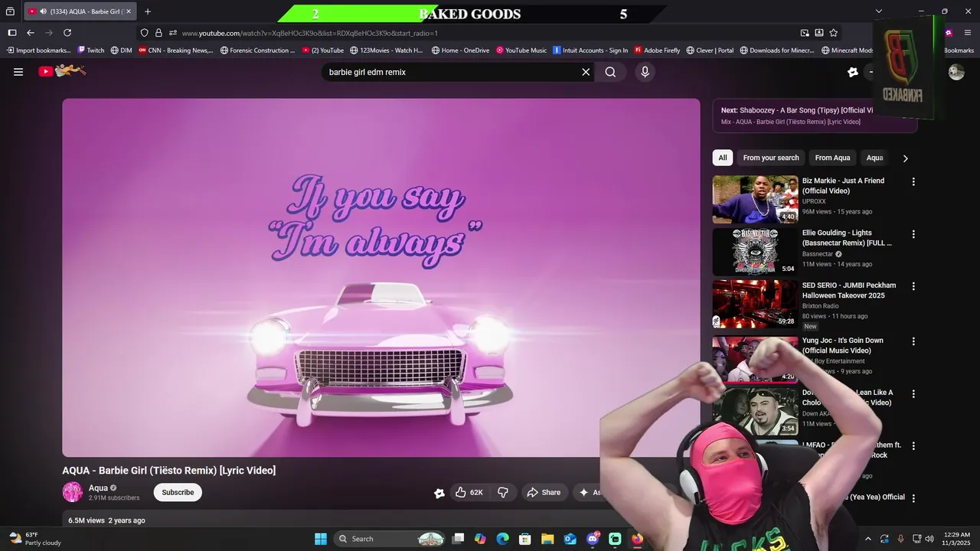This screenshot has width=980, height=551.
Task: Open the 123Movies bookmark
Action: [x=386, y=51]
